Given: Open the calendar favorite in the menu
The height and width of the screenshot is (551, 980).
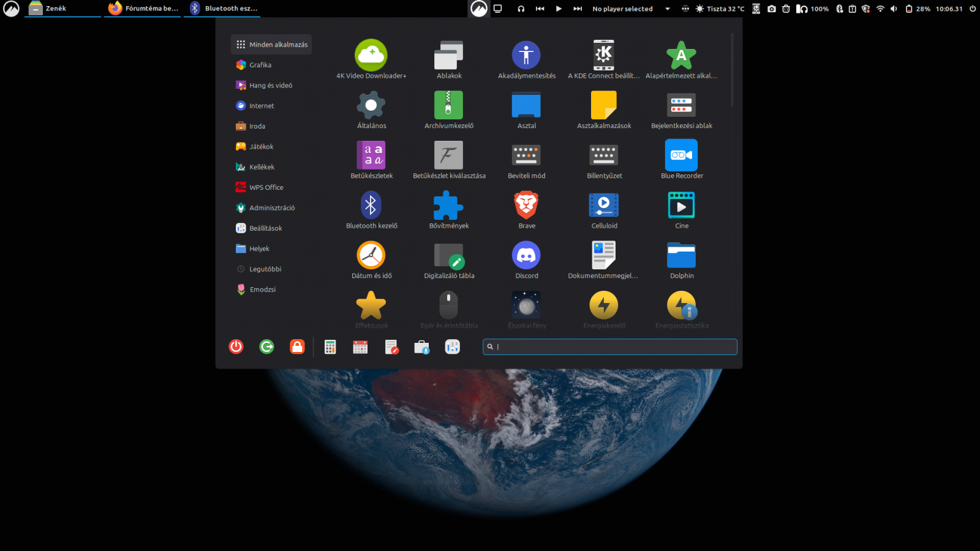Looking at the screenshot, I should pos(360,347).
